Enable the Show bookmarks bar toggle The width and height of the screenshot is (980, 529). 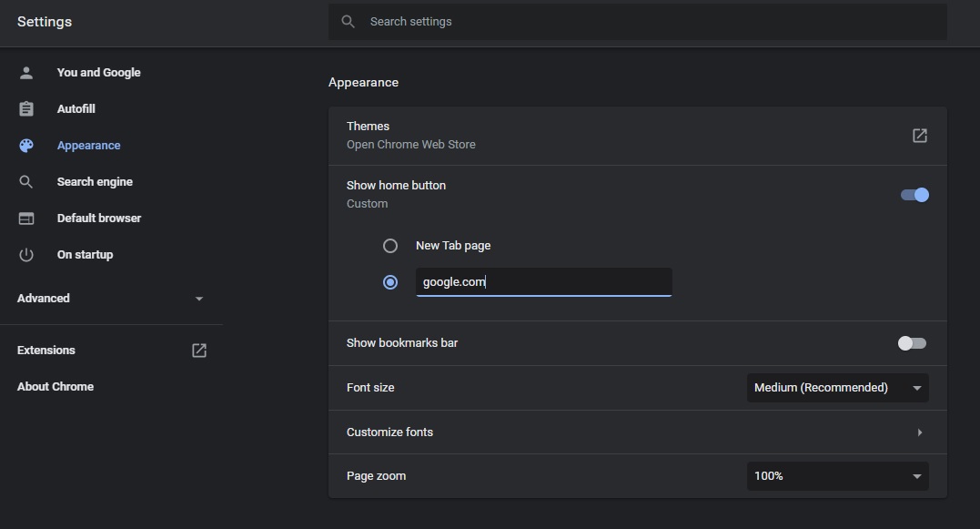(x=912, y=343)
